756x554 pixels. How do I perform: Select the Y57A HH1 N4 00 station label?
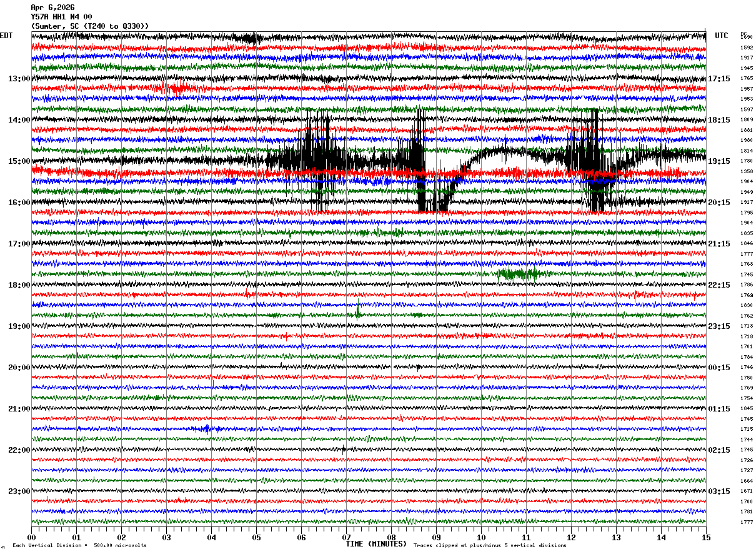click(61, 17)
